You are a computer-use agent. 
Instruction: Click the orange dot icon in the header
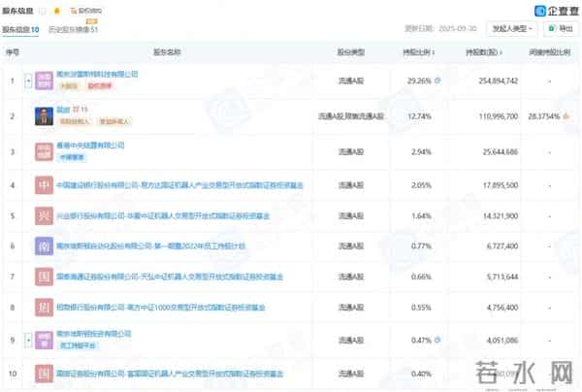click(x=57, y=11)
